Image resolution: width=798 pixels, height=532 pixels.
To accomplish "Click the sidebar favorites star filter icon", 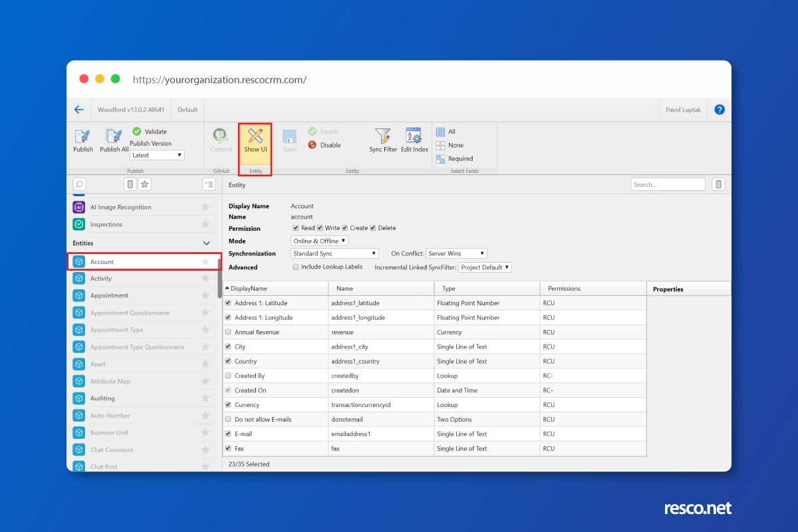I will point(144,184).
